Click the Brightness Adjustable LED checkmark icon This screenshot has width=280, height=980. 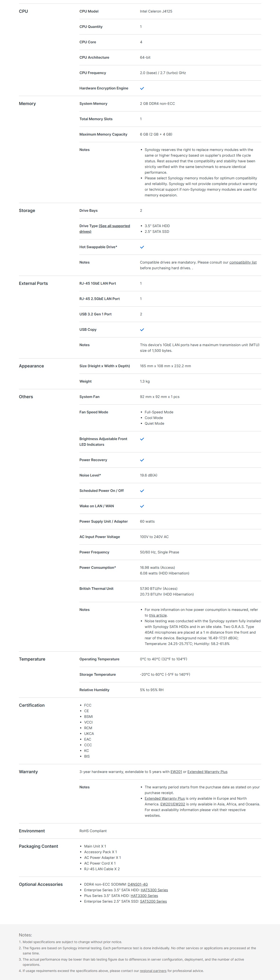pos(142,439)
